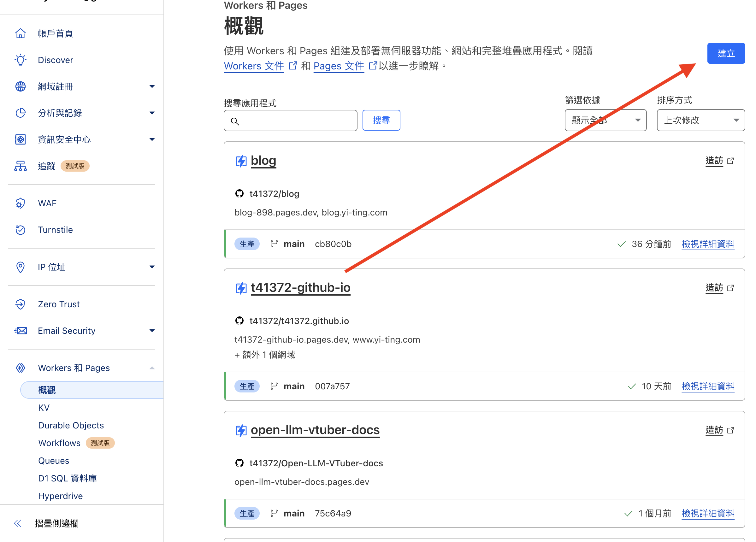This screenshot has width=756, height=542.
Task: Click 檢視詳細資料 for the blog deployment
Action: click(x=708, y=244)
